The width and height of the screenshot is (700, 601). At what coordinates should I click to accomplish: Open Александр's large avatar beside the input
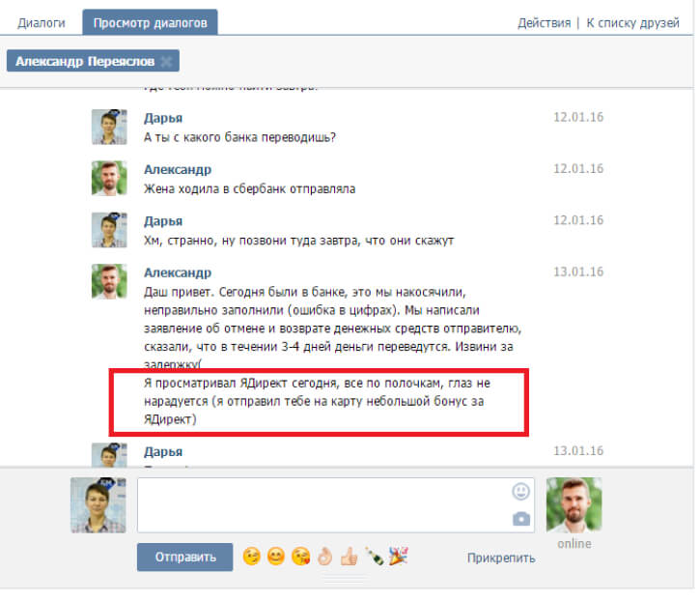573,504
